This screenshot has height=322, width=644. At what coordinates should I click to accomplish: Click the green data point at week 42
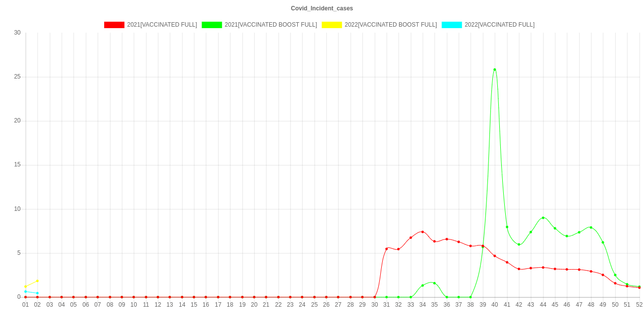click(x=519, y=244)
